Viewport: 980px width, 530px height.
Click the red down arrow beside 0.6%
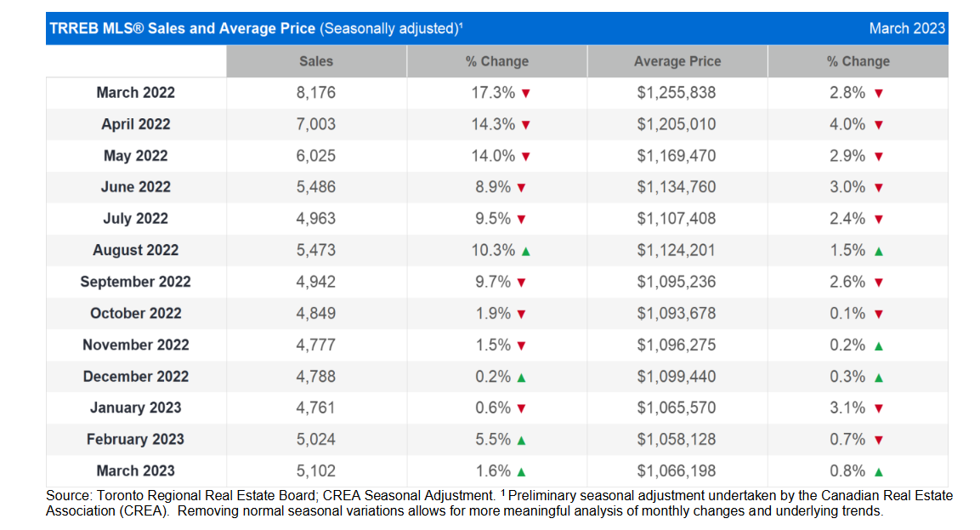[x=521, y=408]
